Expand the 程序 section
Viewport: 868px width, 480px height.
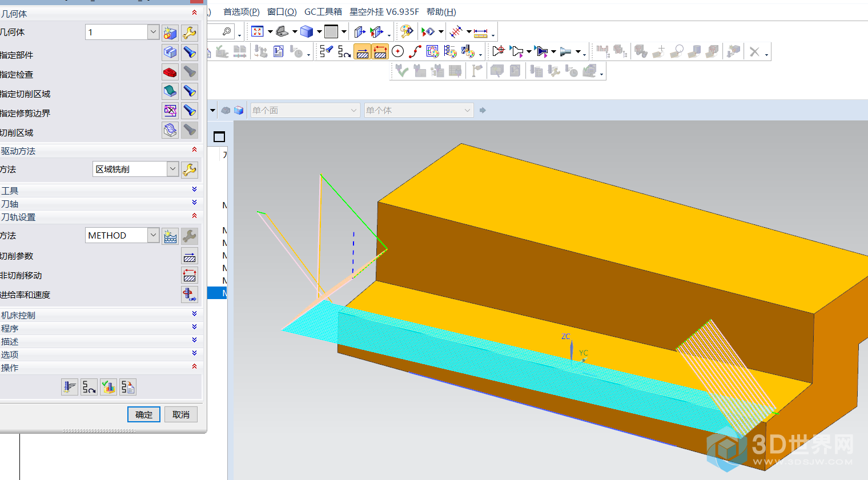click(194, 327)
